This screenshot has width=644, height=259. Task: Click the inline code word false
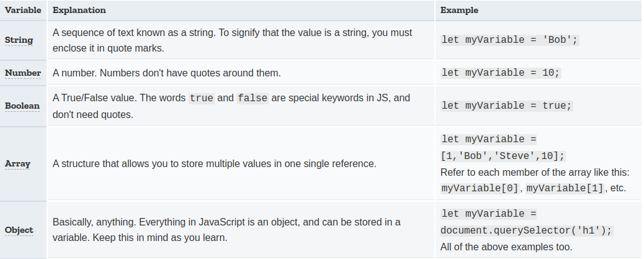click(x=253, y=98)
